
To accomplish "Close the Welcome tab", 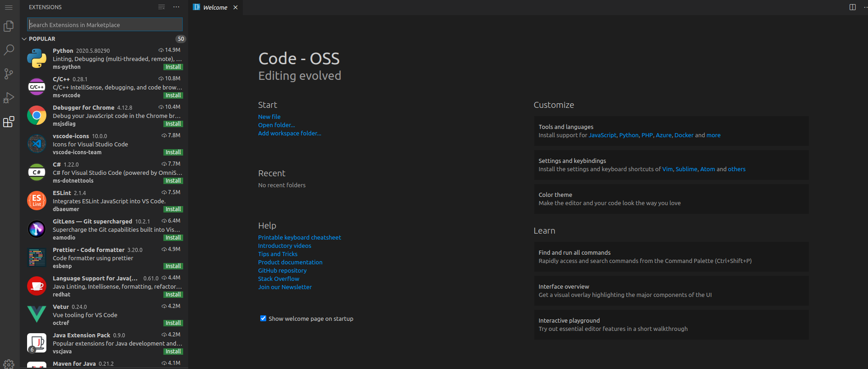I will pos(235,7).
